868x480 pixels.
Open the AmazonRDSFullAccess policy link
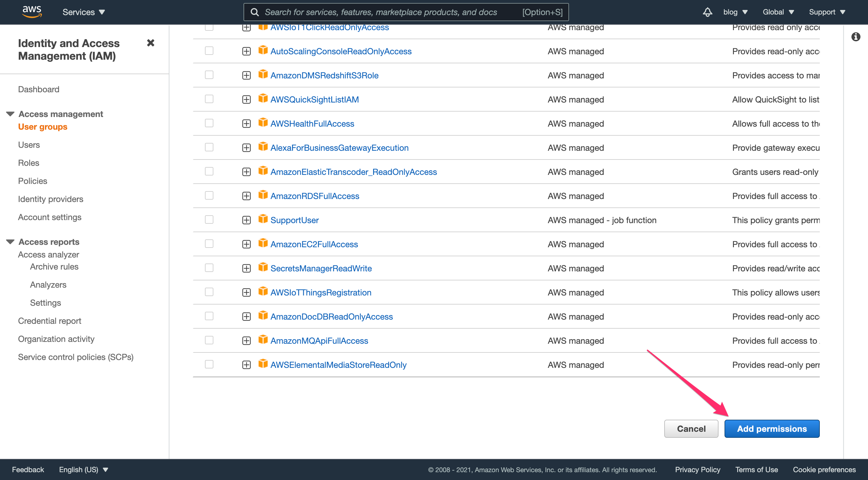[x=315, y=196]
